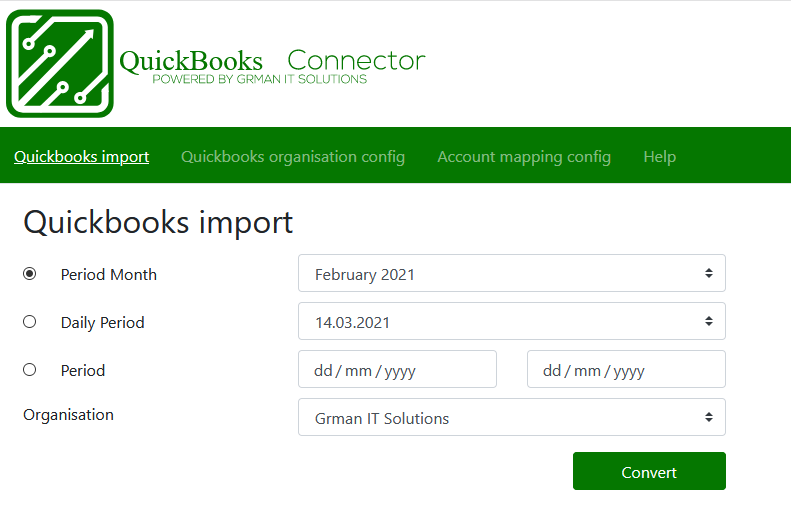The height and width of the screenshot is (531, 791).
Task: Click 'POWERED BY GRMAN IT SOLUTIONS' tagline
Action: coord(260,79)
